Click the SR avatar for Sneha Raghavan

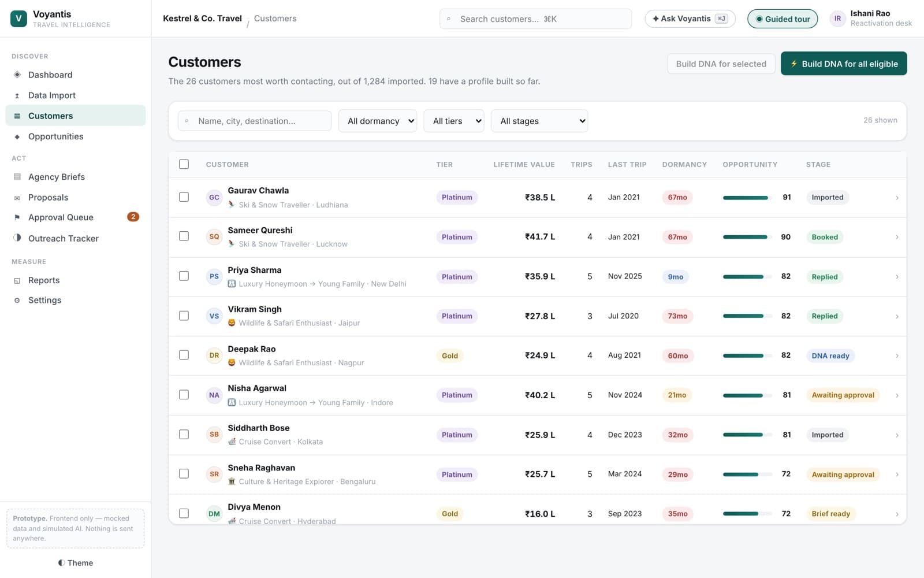tap(214, 474)
